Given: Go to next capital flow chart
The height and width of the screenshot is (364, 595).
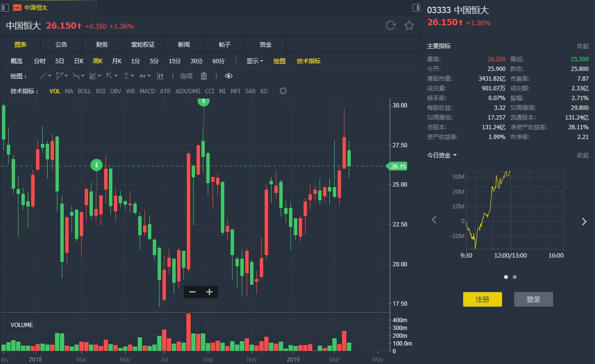Looking at the screenshot, I should pos(584,222).
